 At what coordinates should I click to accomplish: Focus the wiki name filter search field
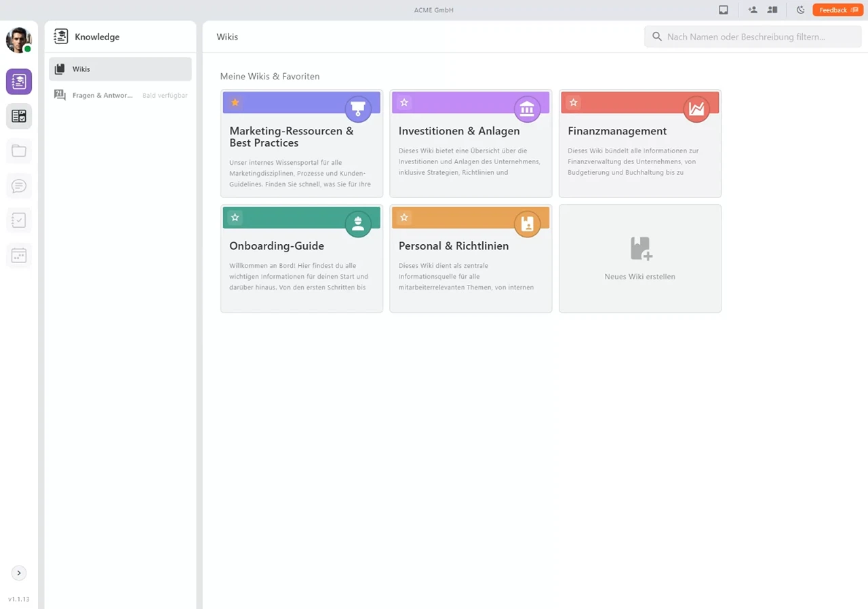[x=753, y=37]
